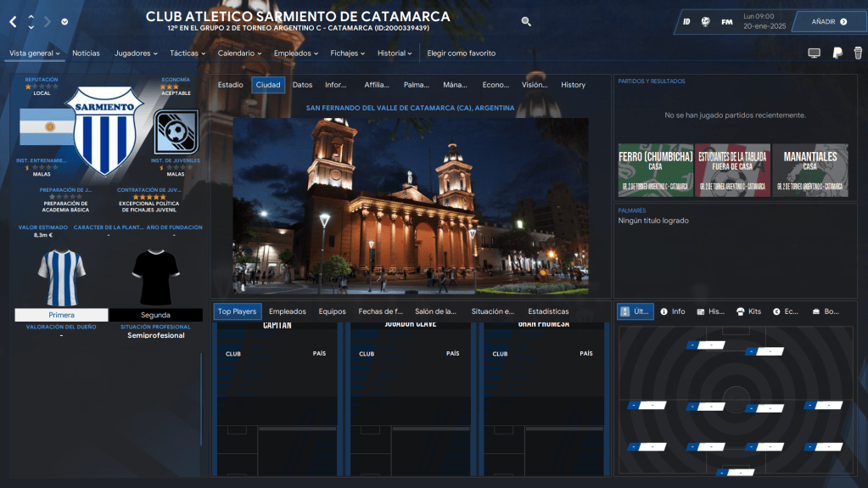
Task: Switch to the Estadio tab
Action: (230, 85)
